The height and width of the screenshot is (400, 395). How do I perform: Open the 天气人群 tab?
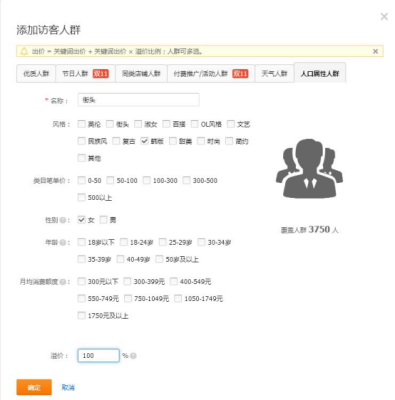point(274,73)
